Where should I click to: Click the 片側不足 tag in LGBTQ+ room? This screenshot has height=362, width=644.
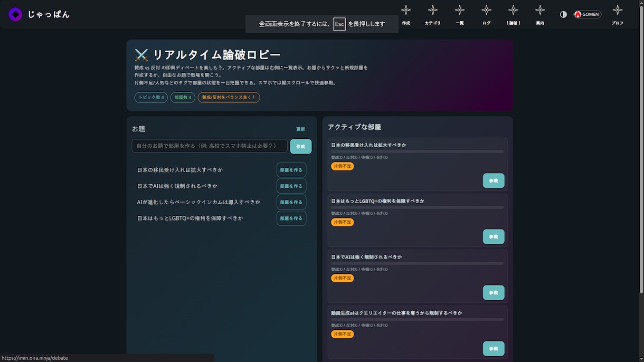click(x=343, y=222)
